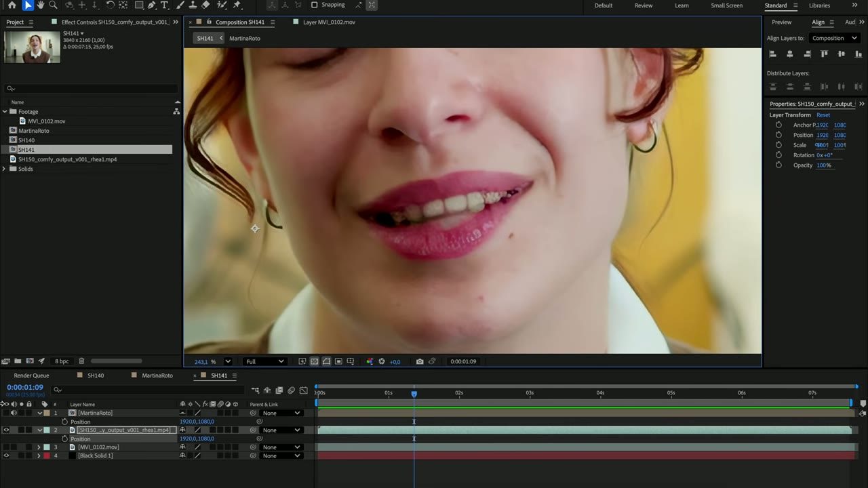Click the red label swatch of Black Solid 1
The width and height of the screenshot is (868, 488).
(x=47, y=455)
